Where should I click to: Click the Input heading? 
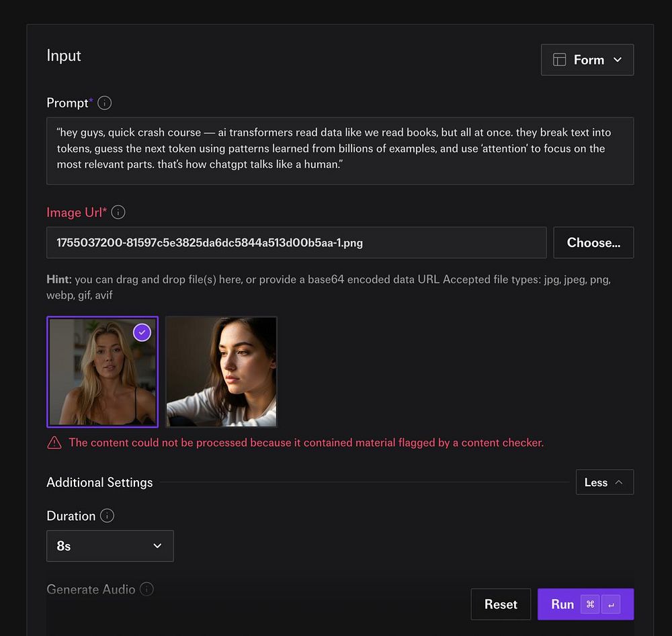click(64, 56)
